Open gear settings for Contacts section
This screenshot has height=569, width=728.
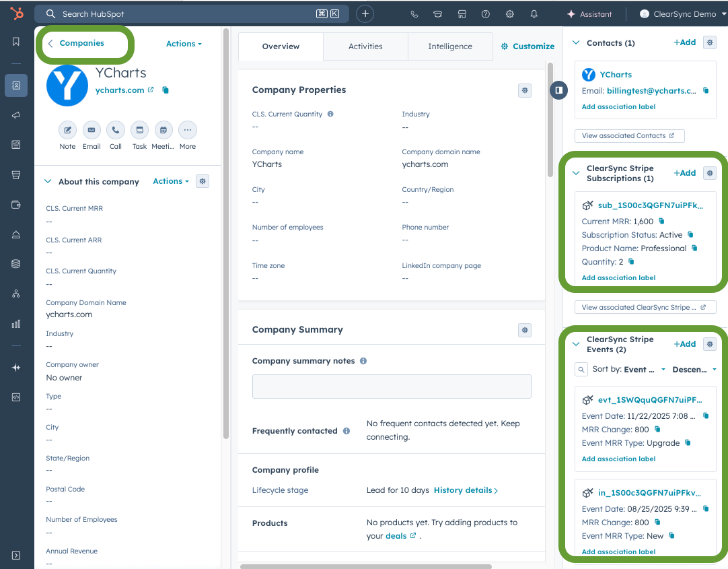[709, 42]
